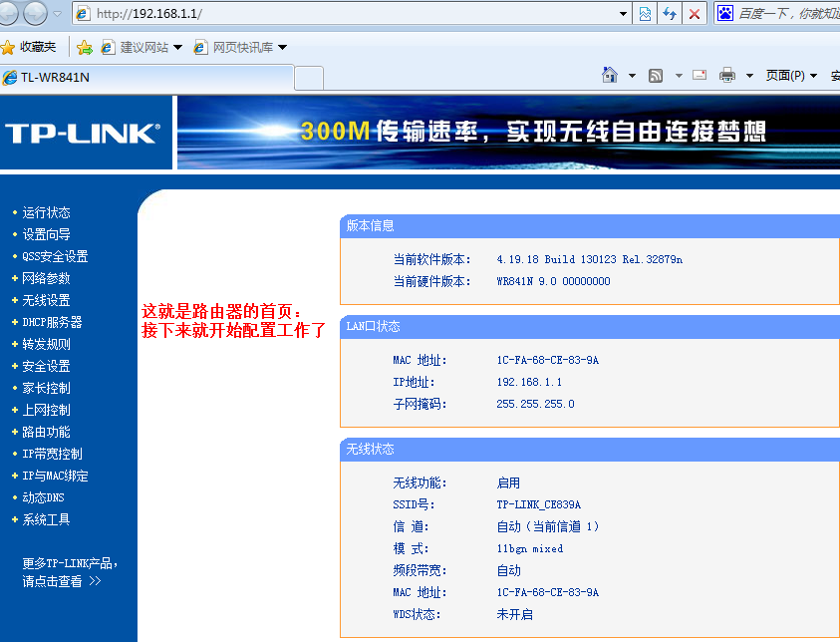Click the Baidu paw search provider icon
This screenshot has height=642, width=840.
724,13
